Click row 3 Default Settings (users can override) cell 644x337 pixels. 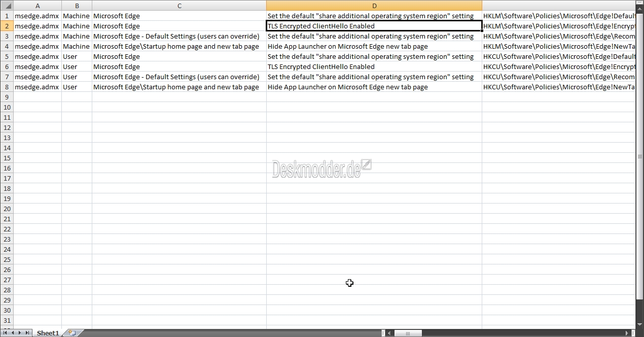179,36
